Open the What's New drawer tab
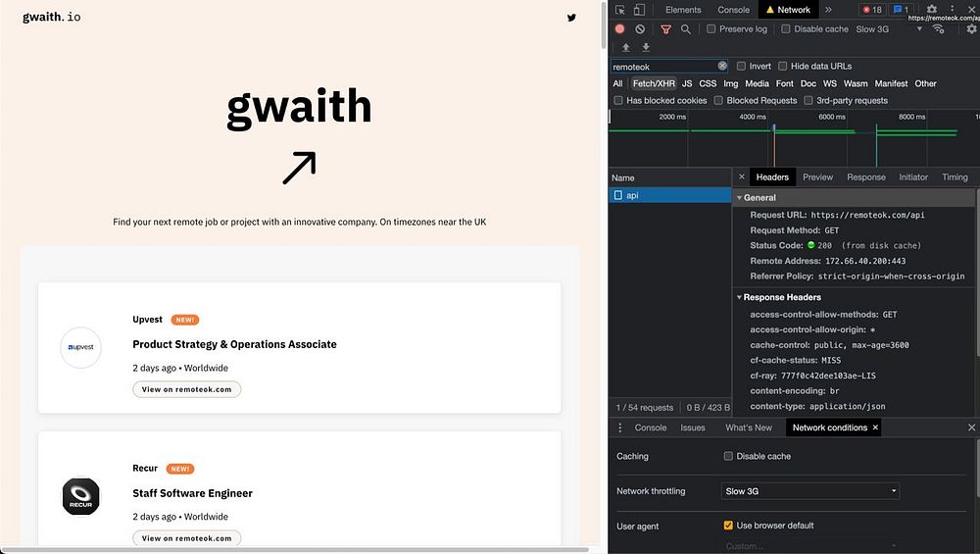The image size is (980, 554). click(748, 428)
